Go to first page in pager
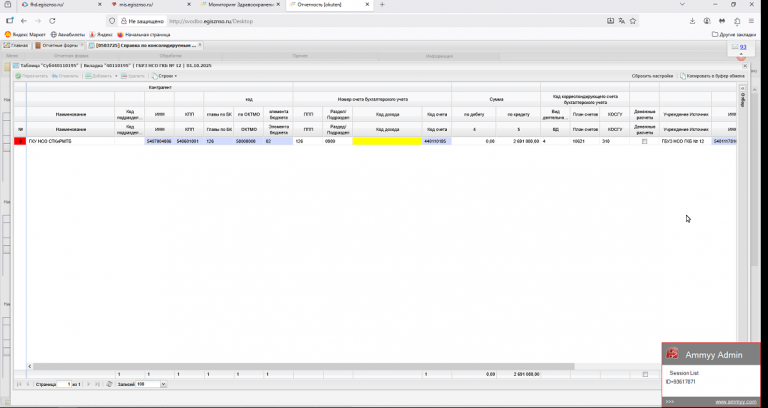This screenshot has width=768, height=408. 19,384
